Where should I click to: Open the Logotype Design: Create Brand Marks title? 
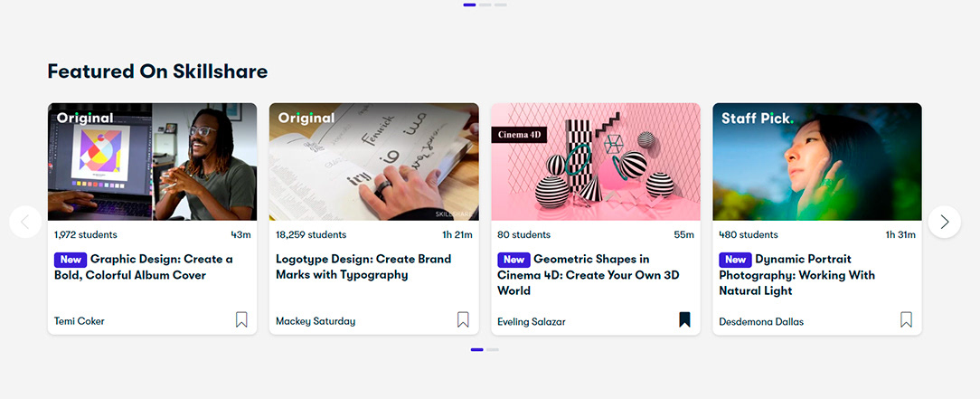(x=363, y=267)
